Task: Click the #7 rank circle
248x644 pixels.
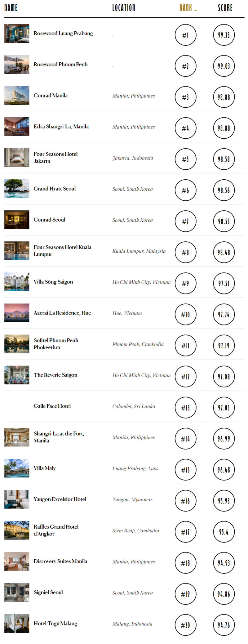Action: (x=185, y=221)
